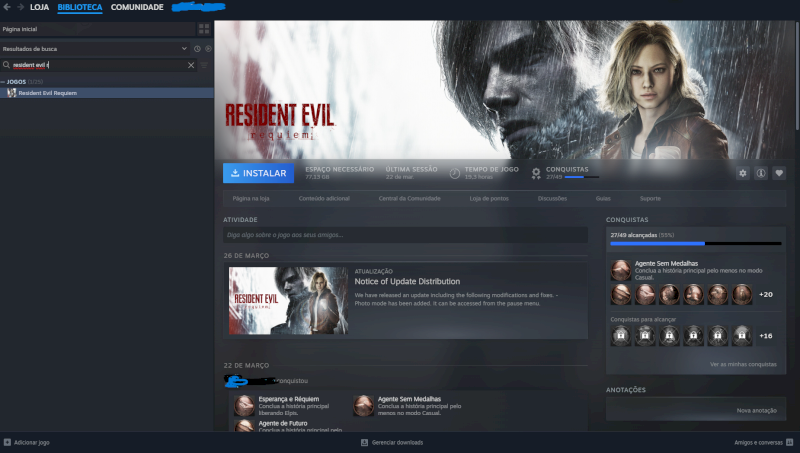Open the BIBLIOTECA menu
This screenshot has width=800, height=453.
[80, 7]
